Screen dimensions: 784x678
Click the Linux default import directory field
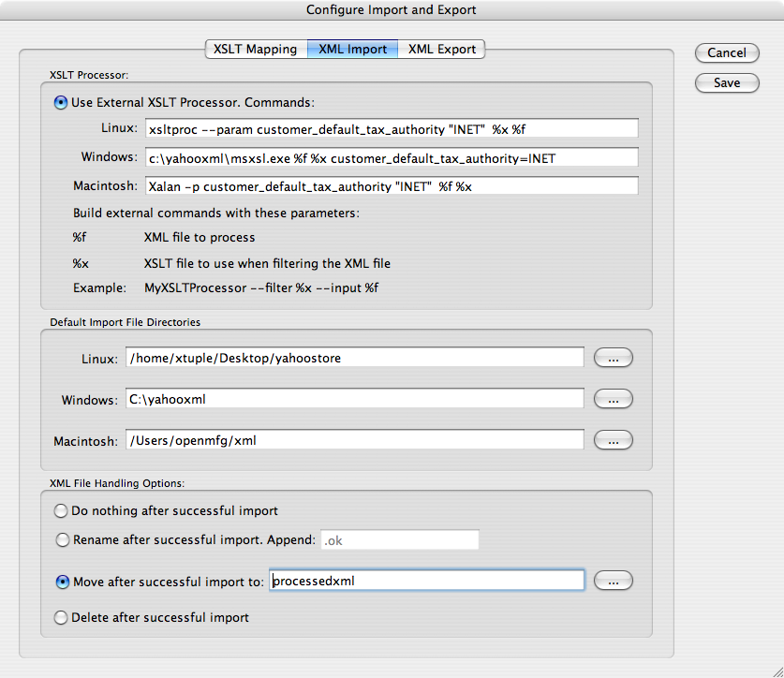[x=354, y=358]
